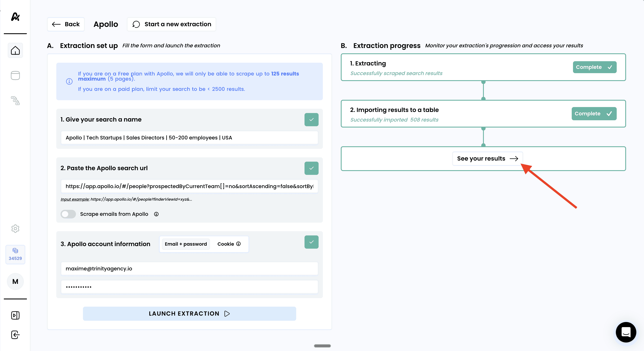Click the logout icon at bottom

[15, 335]
